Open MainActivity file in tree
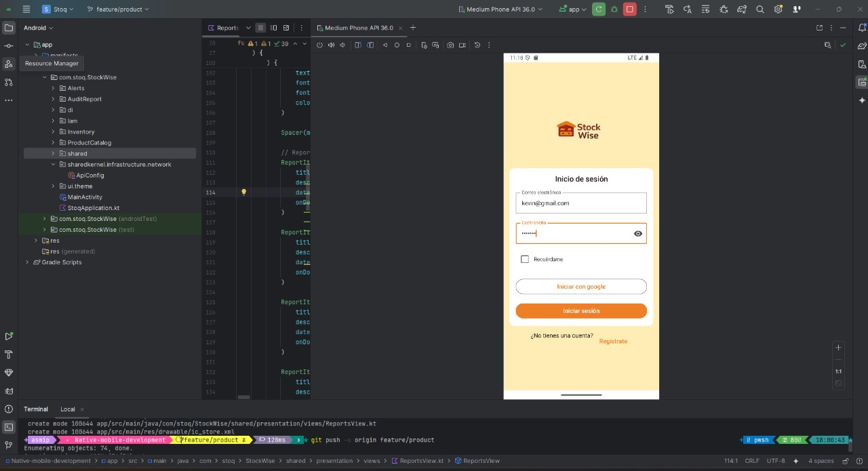The height and width of the screenshot is (471, 868). pos(85,197)
